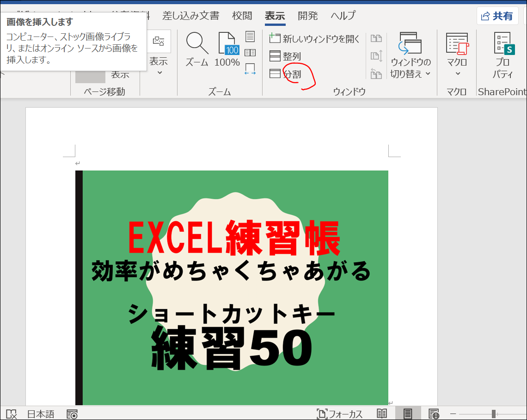This screenshot has height=420, width=527.
Task: Set zoom to 100% page icon
Action: click(227, 50)
